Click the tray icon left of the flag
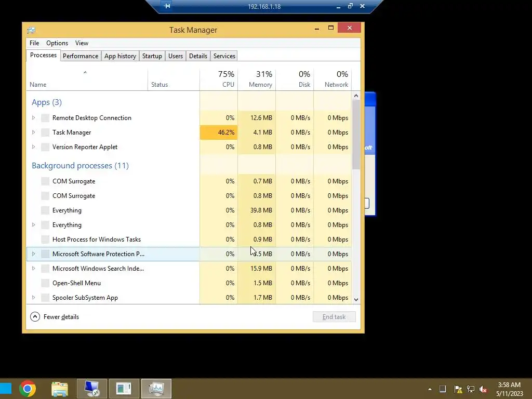This screenshot has width=532, height=399. point(443,389)
